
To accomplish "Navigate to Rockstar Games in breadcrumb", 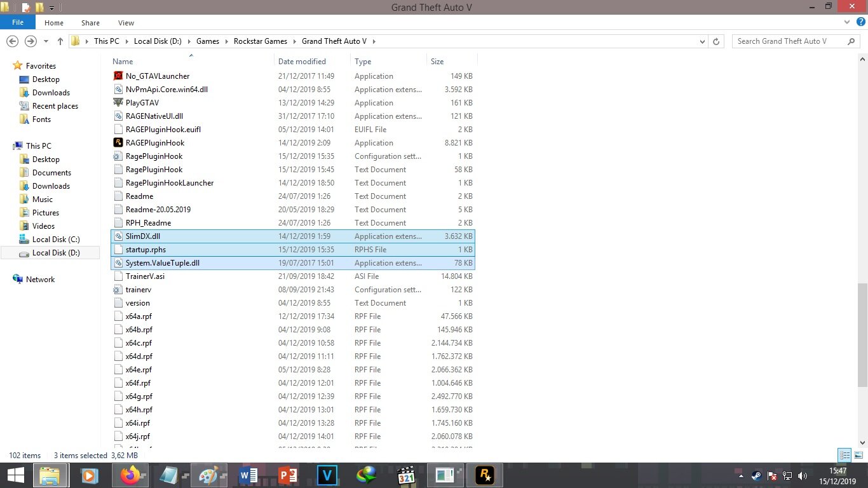I will point(261,41).
